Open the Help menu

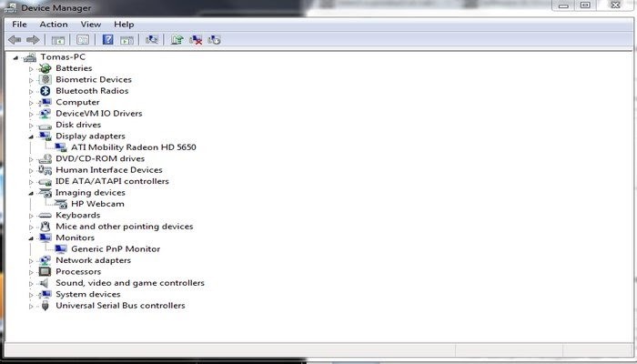coord(124,25)
